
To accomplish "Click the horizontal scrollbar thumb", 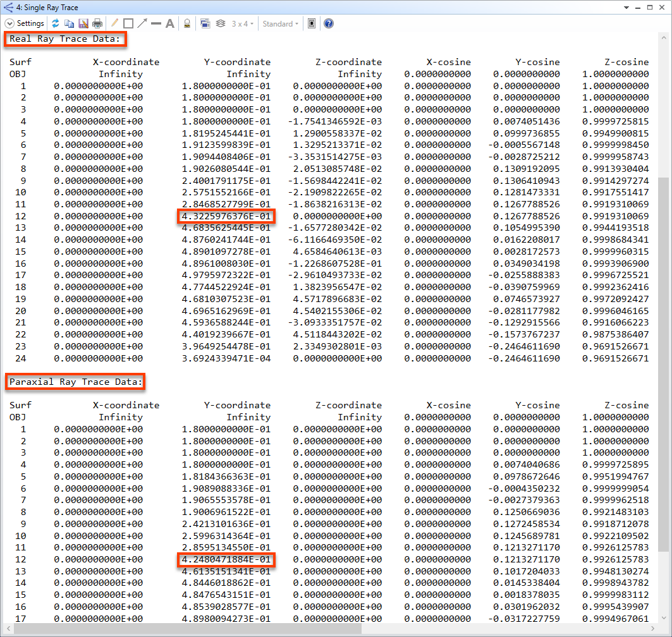I will (188, 628).
